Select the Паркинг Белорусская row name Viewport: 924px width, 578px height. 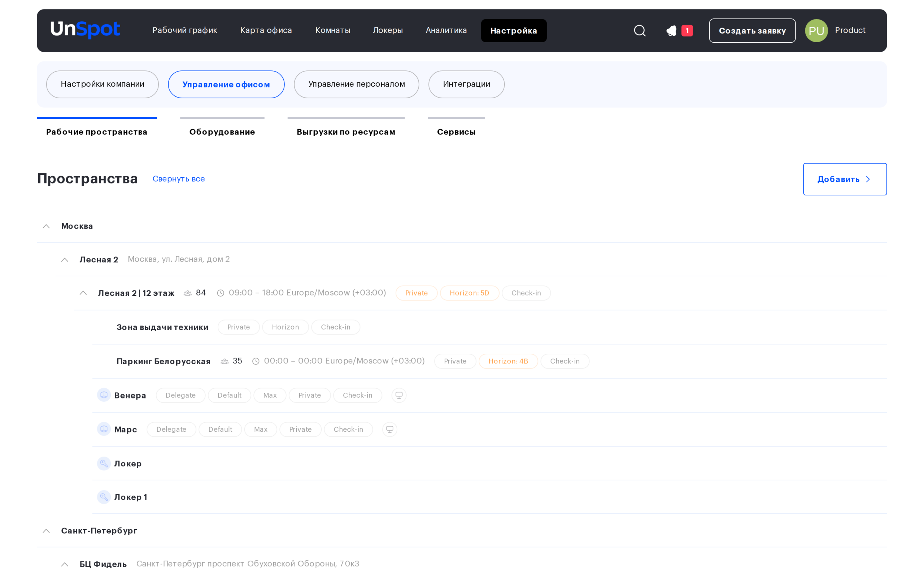coord(164,361)
